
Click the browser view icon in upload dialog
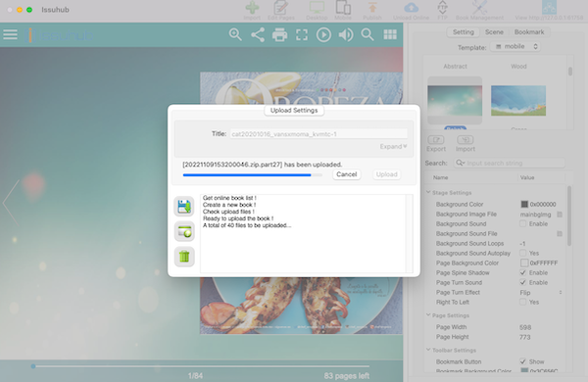pyautogui.click(x=184, y=231)
